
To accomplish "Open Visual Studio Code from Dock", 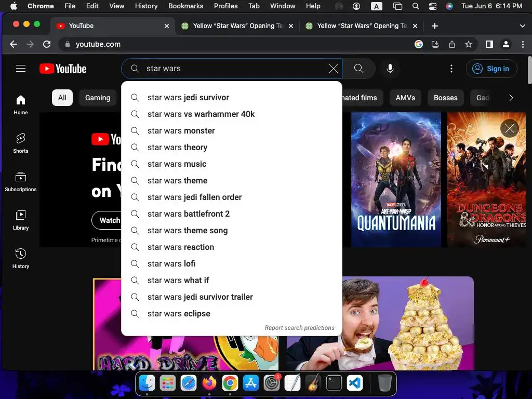I will coord(354,383).
